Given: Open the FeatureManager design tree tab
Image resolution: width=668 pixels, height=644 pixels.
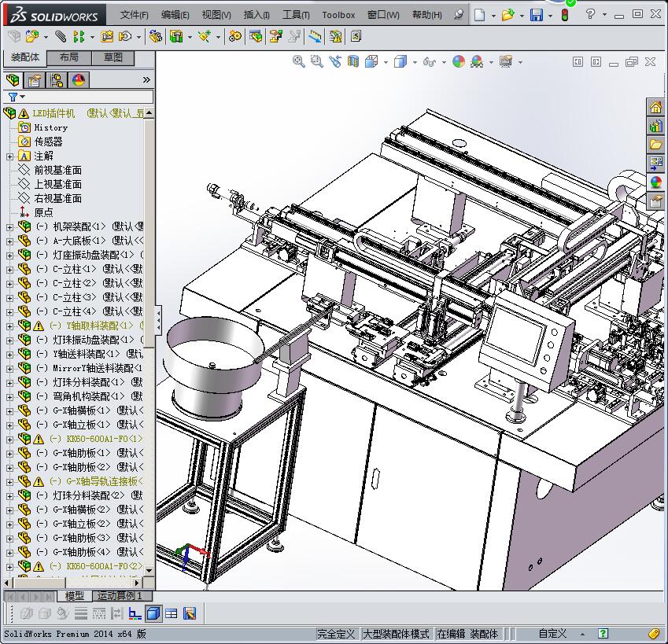Looking at the screenshot, I should [13, 80].
